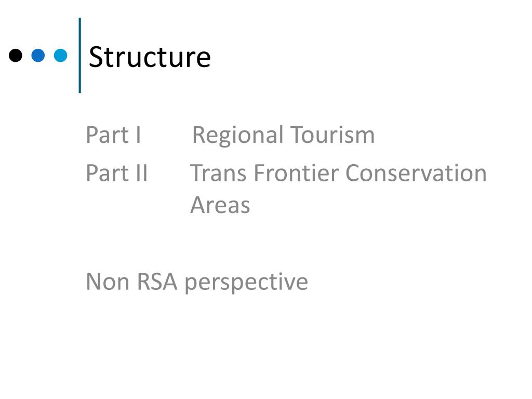
Task: Select the RSA abbreviation text
Action: 157,282
